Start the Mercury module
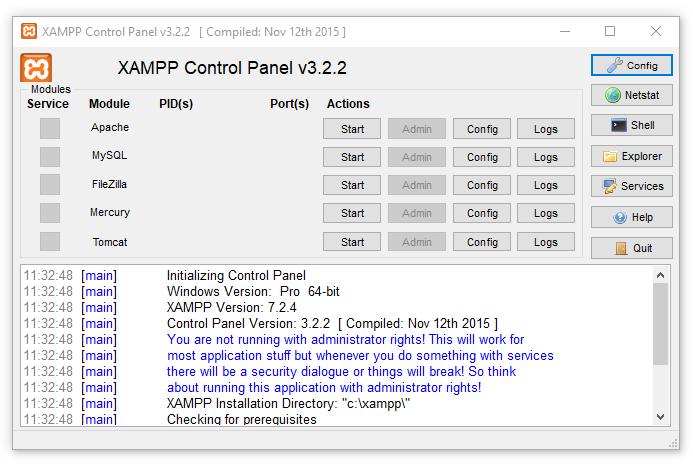 point(352,213)
